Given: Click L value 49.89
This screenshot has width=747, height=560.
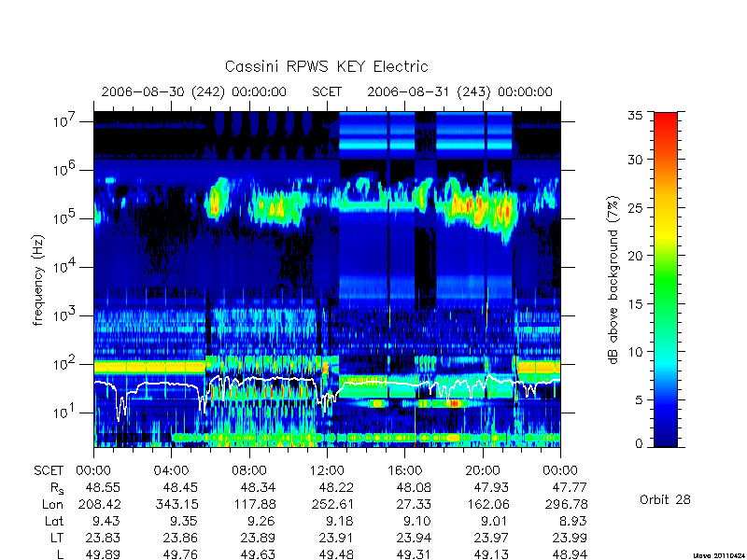Looking at the screenshot, I should tap(103, 554).
